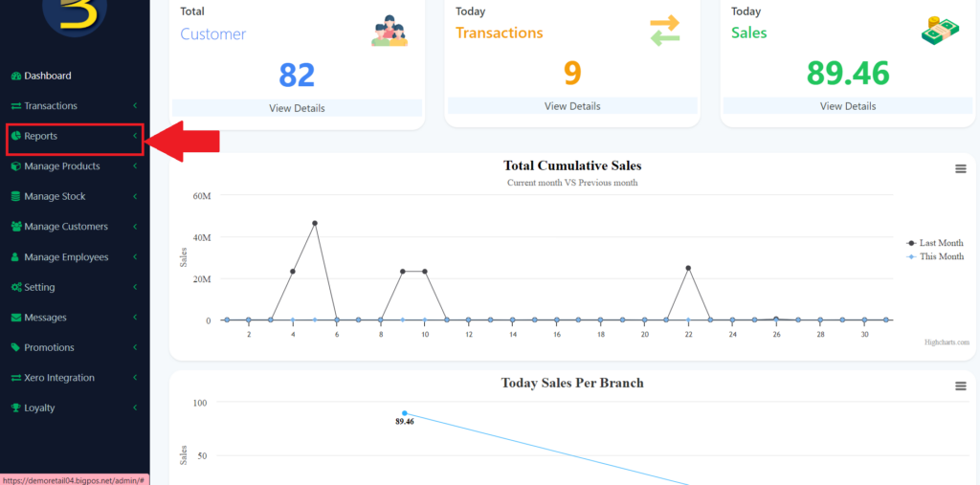Click the Dashboard gauge icon in sidebar
The image size is (980, 485).
pos(15,76)
